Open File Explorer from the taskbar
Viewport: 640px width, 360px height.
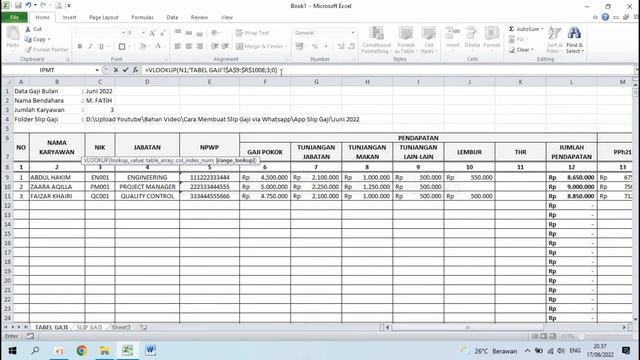[104, 351]
